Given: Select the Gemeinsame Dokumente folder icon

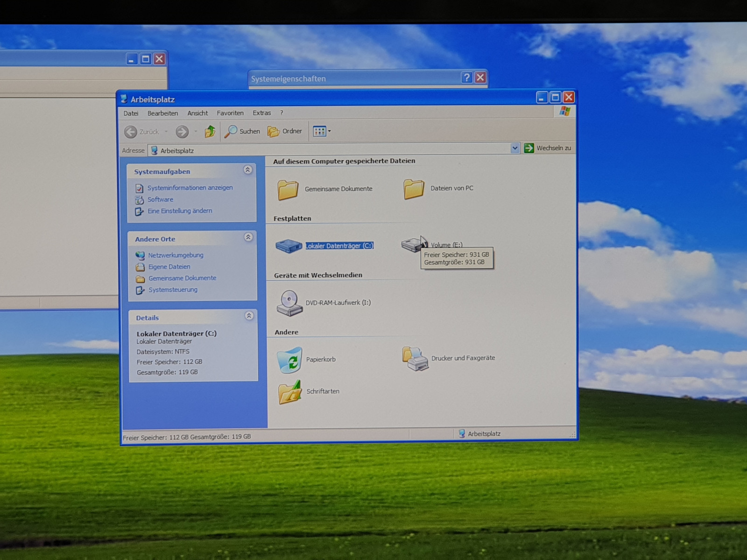Looking at the screenshot, I should 288,189.
